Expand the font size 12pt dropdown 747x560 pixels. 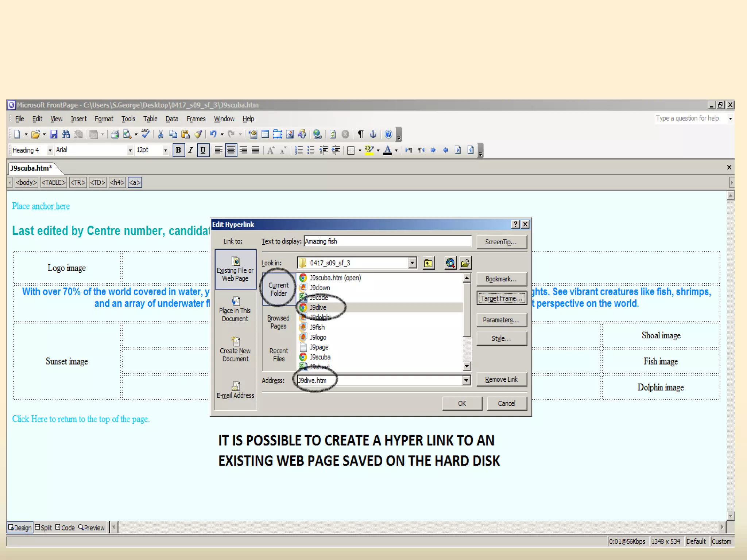pyautogui.click(x=165, y=150)
